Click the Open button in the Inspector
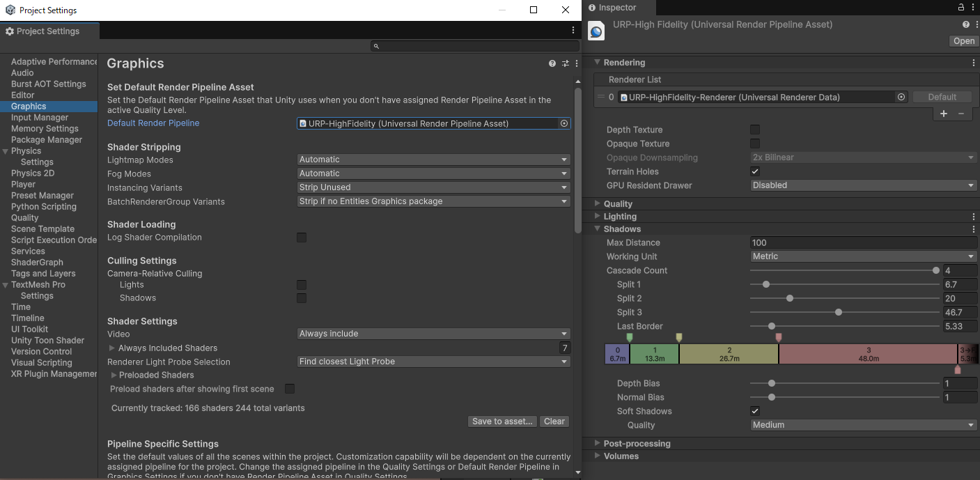Screen dimensions: 980x480 click(x=964, y=41)
